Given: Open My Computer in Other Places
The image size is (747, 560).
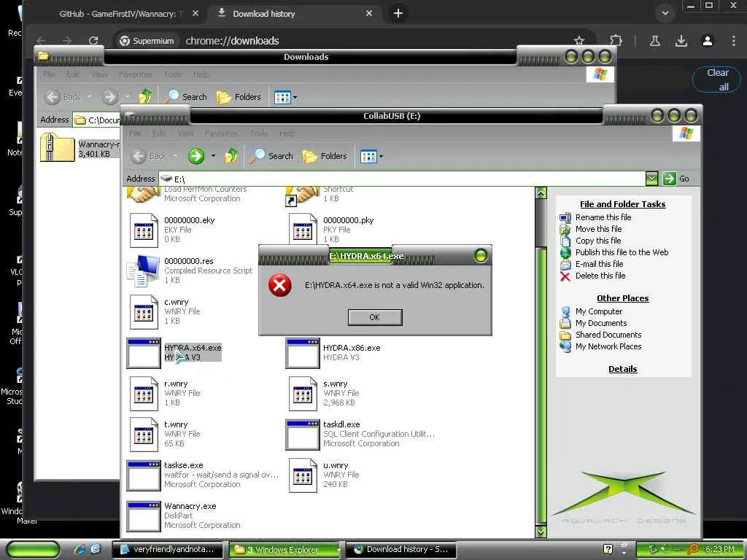Looking at the screenshot, I should (599, 311).
